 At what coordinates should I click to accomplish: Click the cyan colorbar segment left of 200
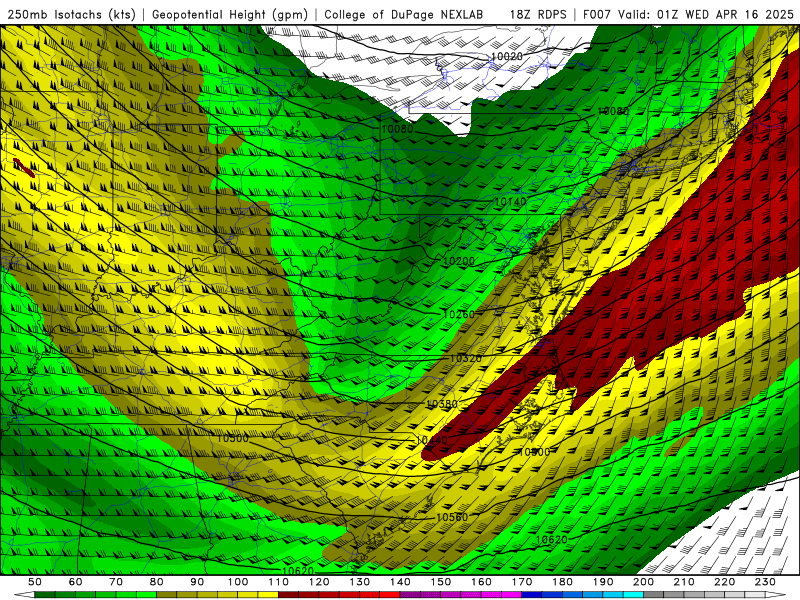[x=634, y=595]
